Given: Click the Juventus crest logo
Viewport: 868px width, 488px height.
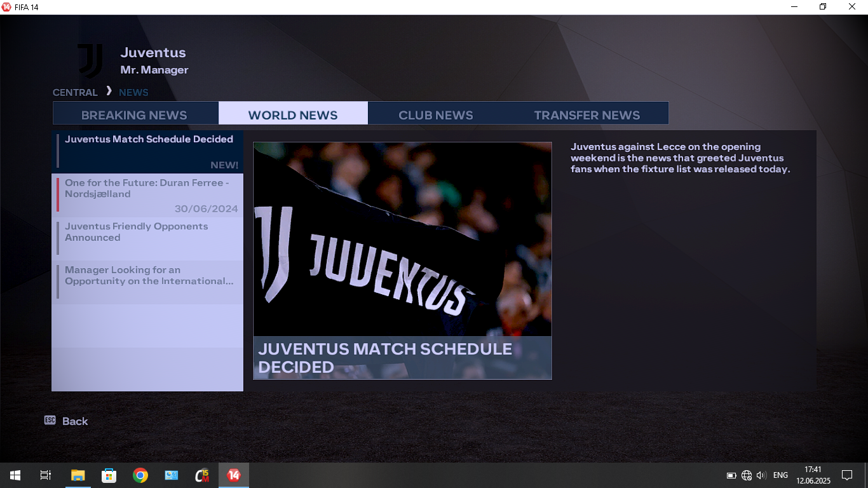Looking at the screenshot, I should (x=90, y=61).
